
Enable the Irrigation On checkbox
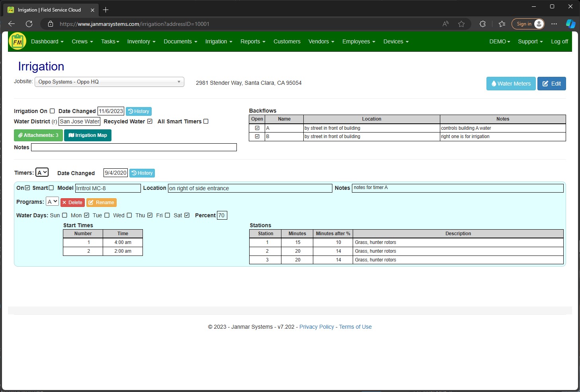coord(53,111)
